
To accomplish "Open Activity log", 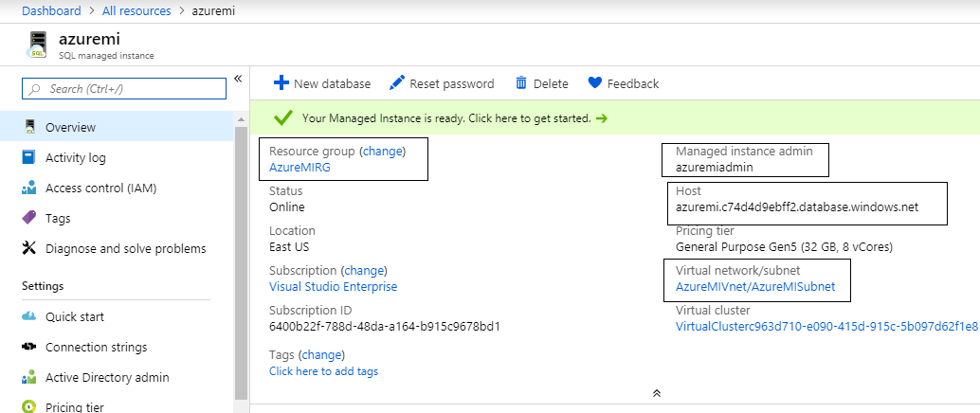I will [x=76, y=157].
